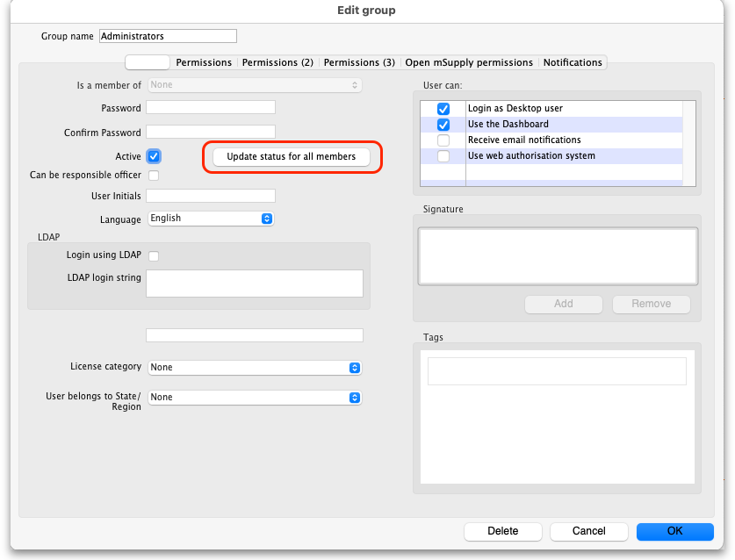Switch to the Permissions tab
This screenshot has height=560, width=735.
click(204, 63)
